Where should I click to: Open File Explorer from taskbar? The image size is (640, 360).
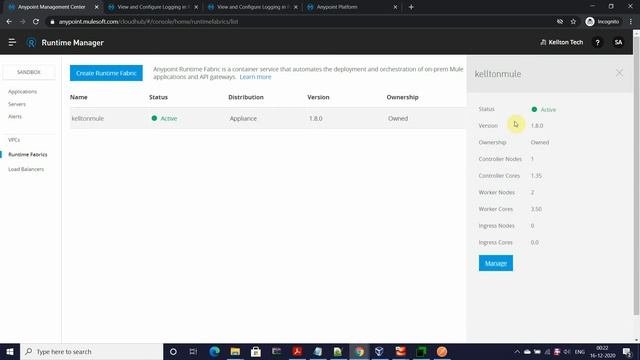235,351
